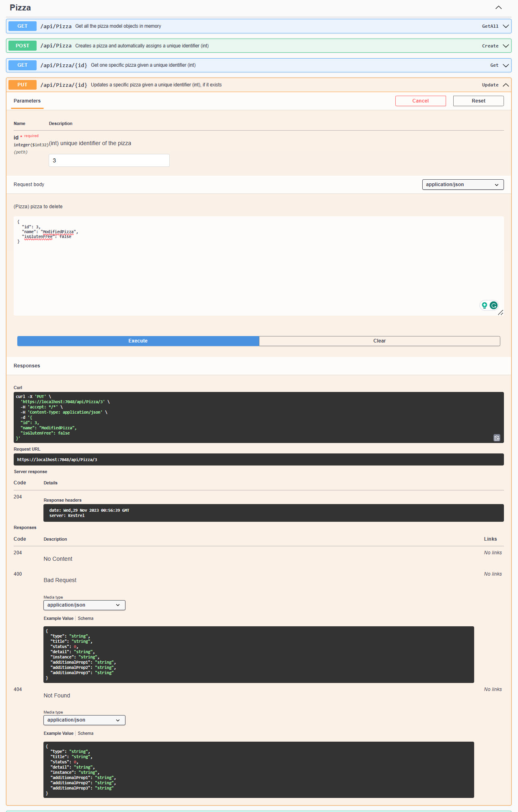Switch to Schema tab for 404 response
Image resolution: width=518 pixels, height=812 pixels.
86,733
